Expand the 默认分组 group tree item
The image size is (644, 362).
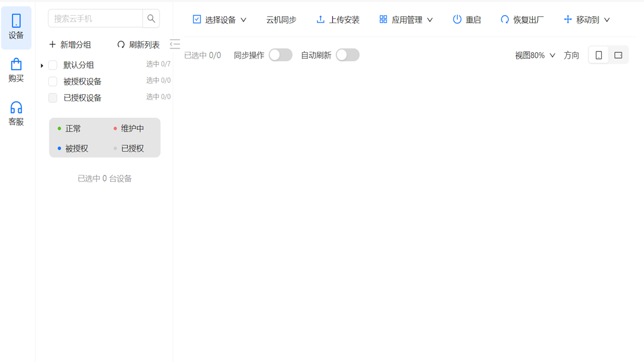click(x=42, y=64)
